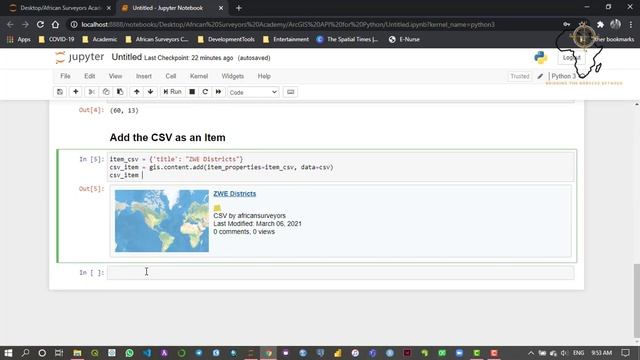
Task: Click the Jupyter logo
Action: 80,57
